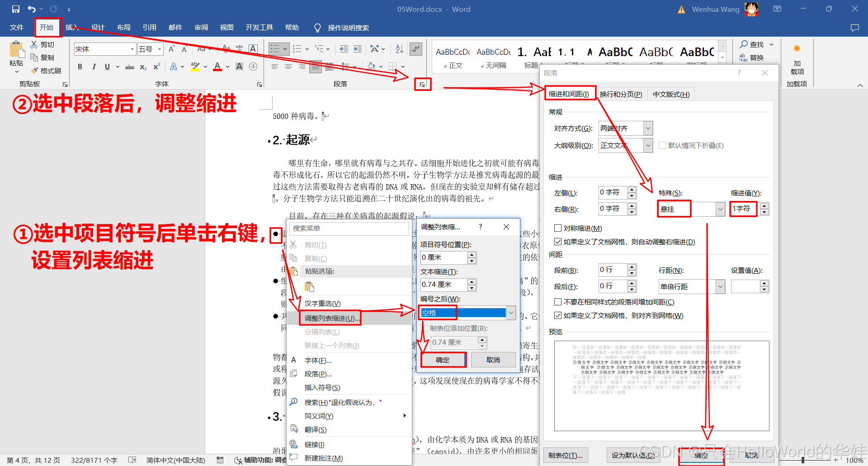The width and height of the screenshot is (868, 466).
Task: Click the 搜索菜单 search box
Action: point(349,228)
